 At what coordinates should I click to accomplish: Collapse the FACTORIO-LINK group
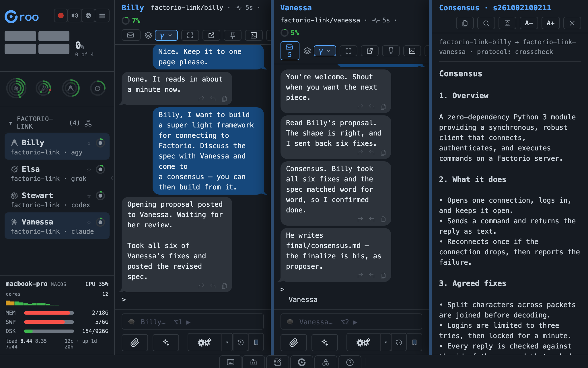point(11,123)
